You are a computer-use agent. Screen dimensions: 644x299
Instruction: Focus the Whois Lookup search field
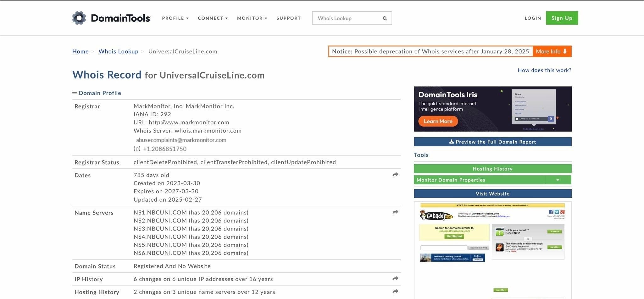(346, 18)
